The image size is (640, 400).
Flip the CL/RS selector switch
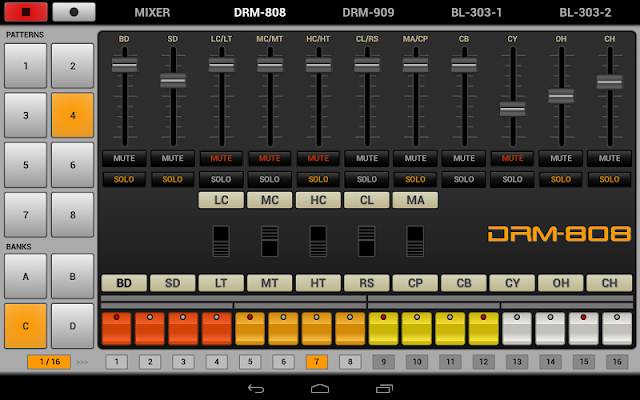[367, 241]
